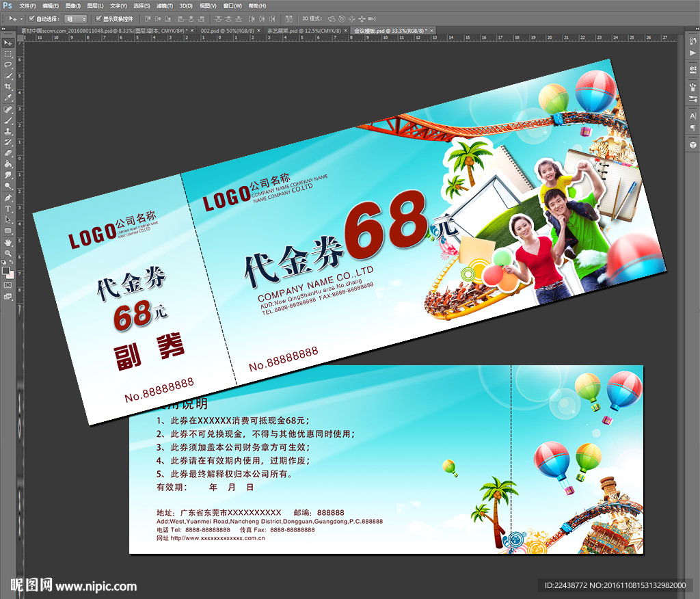The width and height of the screenshot is (700, 599).
Task: Open the History panel icon
Action: (693, 41)
